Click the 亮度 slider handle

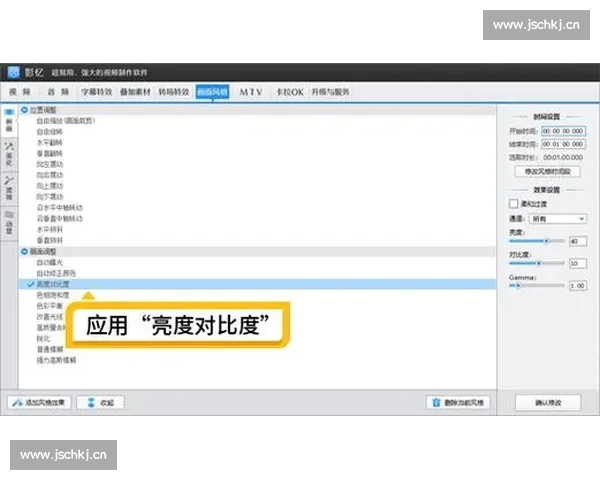click(x=547, y=241)
